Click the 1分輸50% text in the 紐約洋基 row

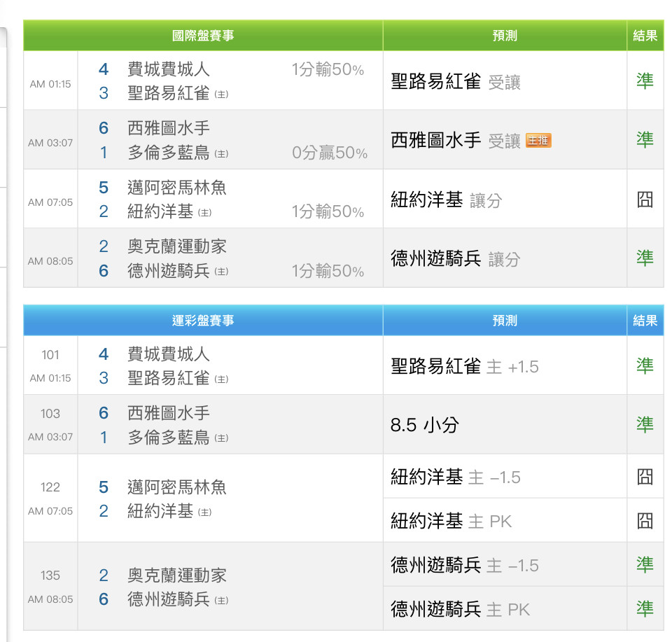click(x=328, y=211)
